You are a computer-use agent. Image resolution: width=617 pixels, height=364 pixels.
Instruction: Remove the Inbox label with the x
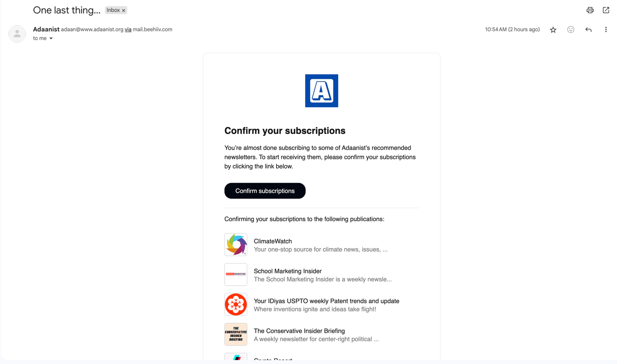coord(123,11)
